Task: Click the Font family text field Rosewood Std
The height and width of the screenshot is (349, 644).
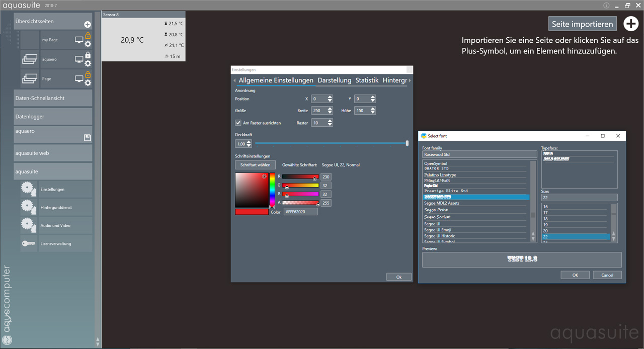Action: (480, 154)
